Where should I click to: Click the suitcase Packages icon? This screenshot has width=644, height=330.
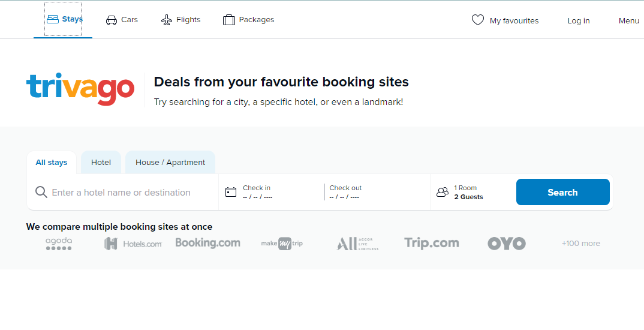[229, 20]
